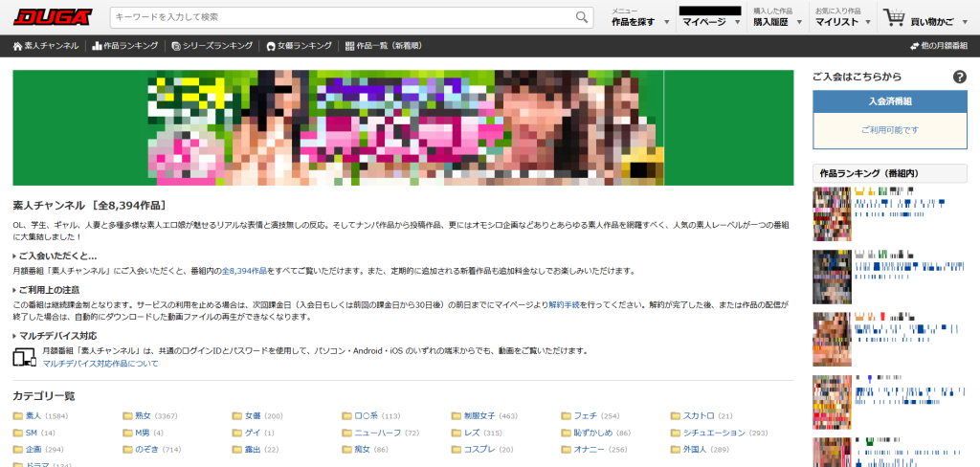Open the のぞき (714) category folder
This screenshot has width=980, height=467.
pyautogui.click(x=152, y=450)
